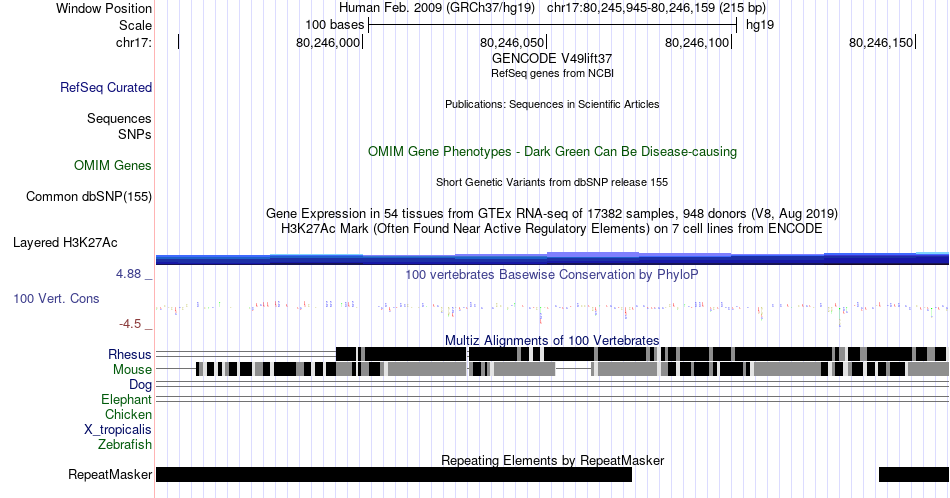Click the Sequences track label

tap(119, 118)
